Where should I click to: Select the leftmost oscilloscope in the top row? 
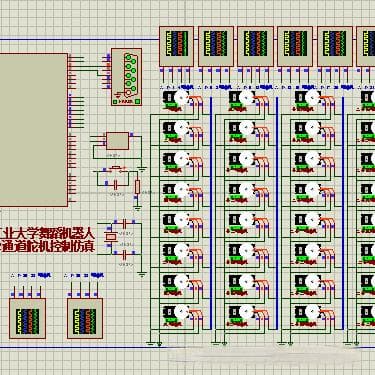[176, 46]
